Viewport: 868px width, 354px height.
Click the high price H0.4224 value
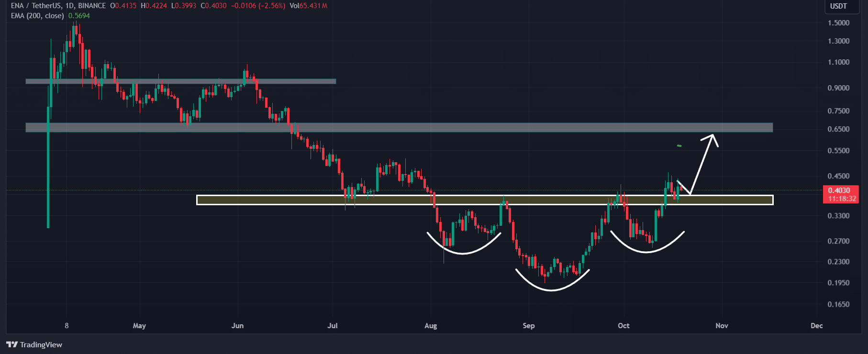pos(154,6)
